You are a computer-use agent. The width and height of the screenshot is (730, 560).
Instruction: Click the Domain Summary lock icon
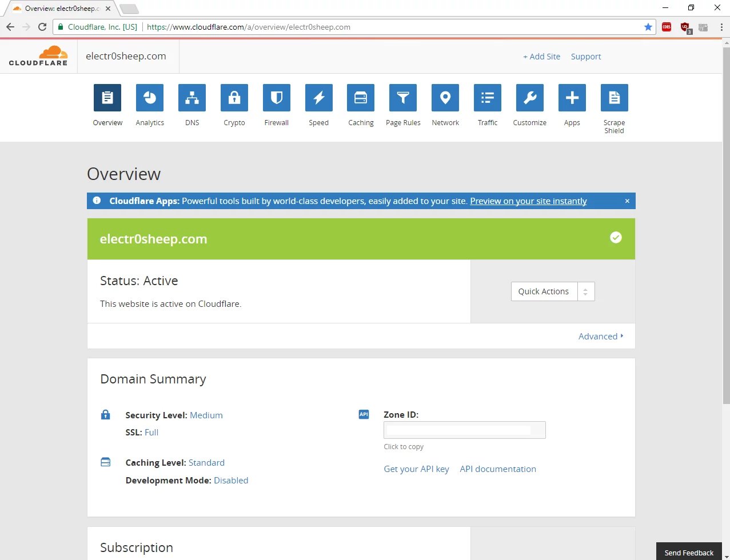105,415
